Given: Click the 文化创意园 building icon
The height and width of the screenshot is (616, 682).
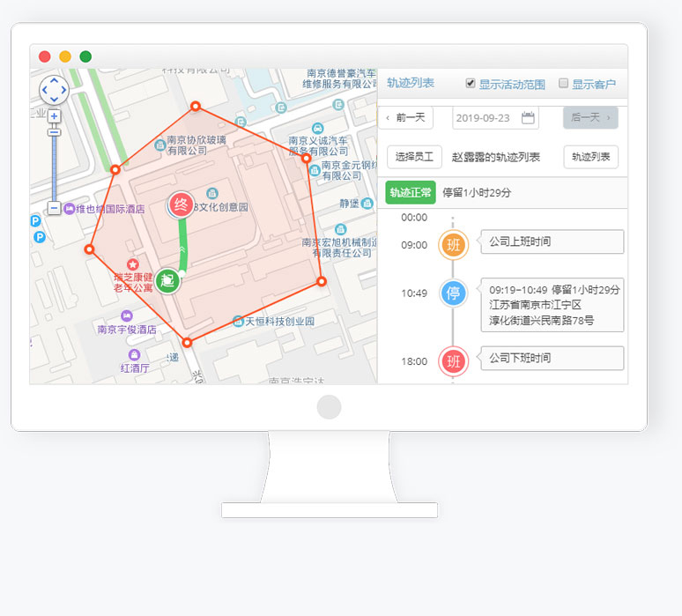Looking at the screenshot, I should pos(212,193).
